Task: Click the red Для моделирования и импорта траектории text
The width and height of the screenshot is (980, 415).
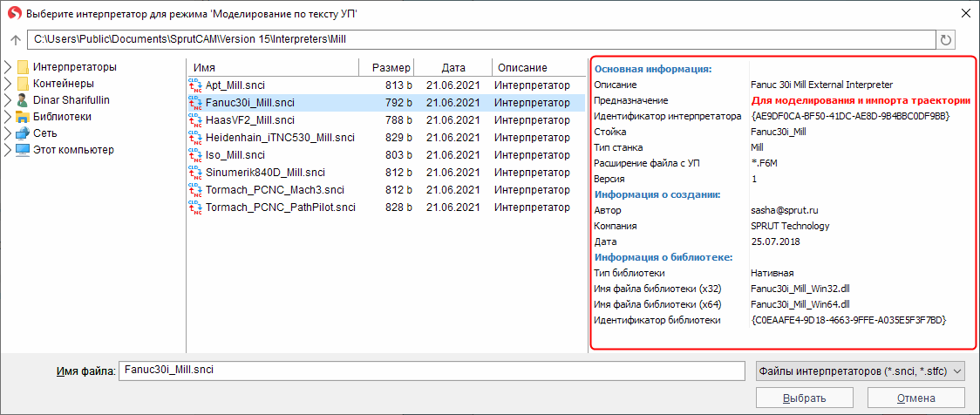Action: point(860,100)
